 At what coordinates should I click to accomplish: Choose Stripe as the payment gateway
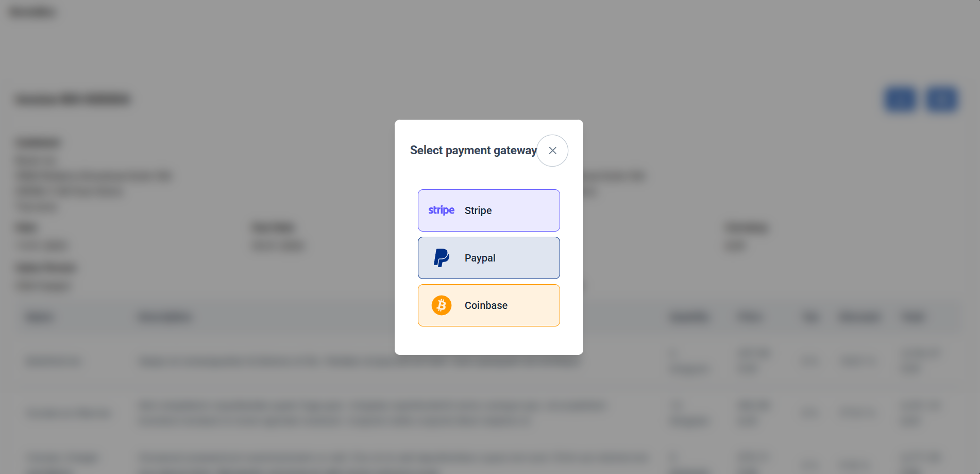pyautogui.click(x=488, y=210)
